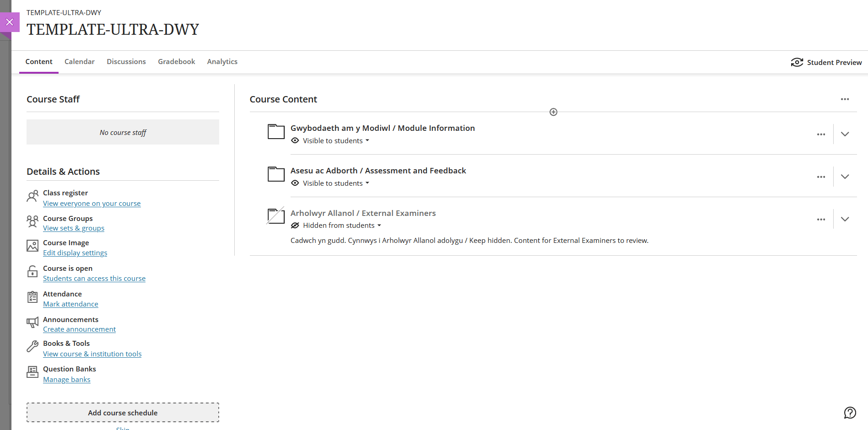This screenshot has width=868, height=430.
Task: Close the course panel with X
Action: [10, 22]
